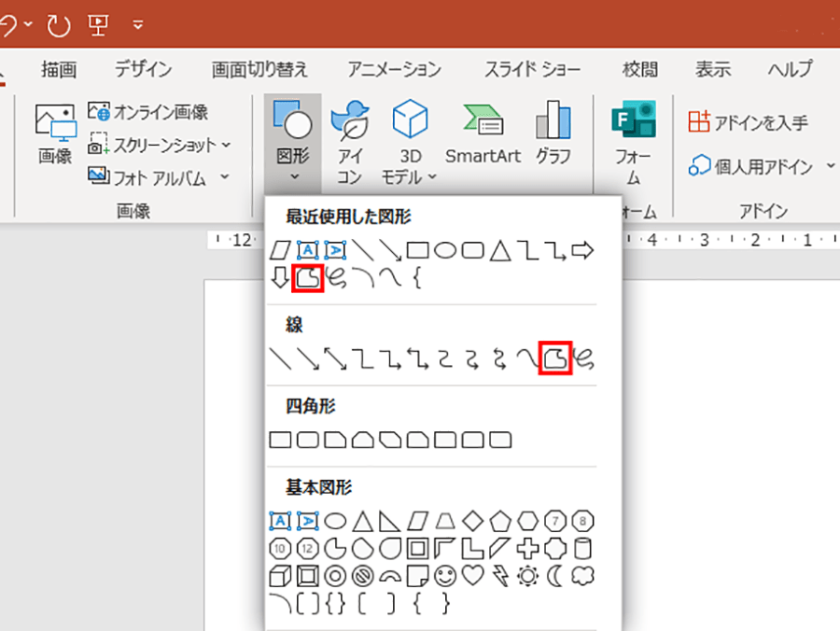Select the heart shape
This screenshot has height=631, width=840.
(x=472, y=576)
